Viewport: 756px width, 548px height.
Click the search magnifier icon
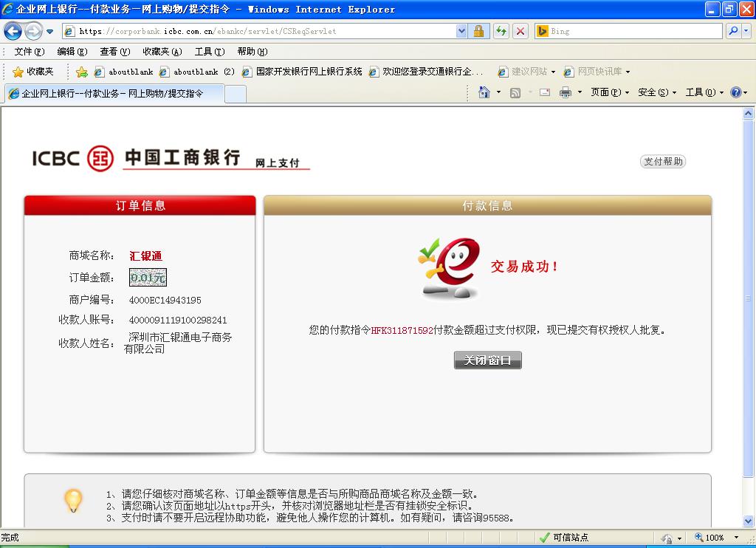click(x=733, y=31)
